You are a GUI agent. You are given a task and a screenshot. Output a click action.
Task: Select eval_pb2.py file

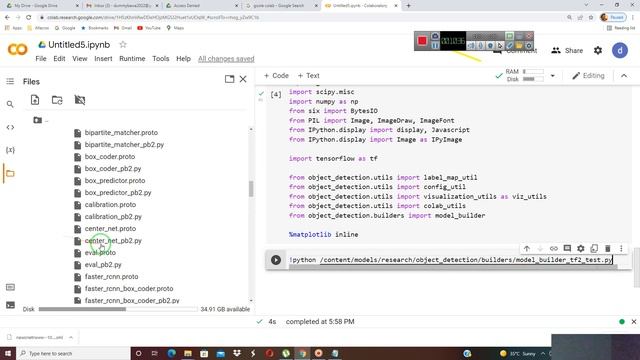(103, 264)
